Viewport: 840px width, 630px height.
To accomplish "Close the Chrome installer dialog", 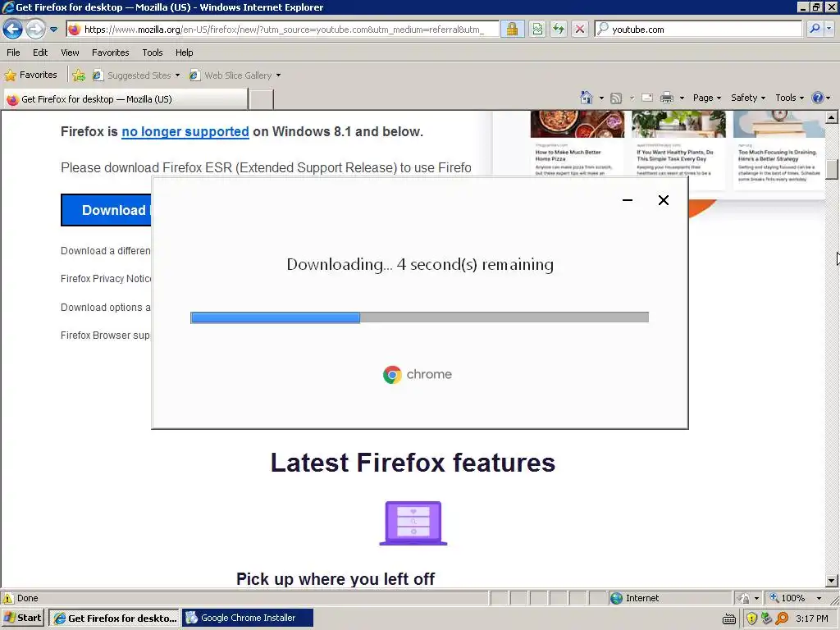I will pos(663,200).
